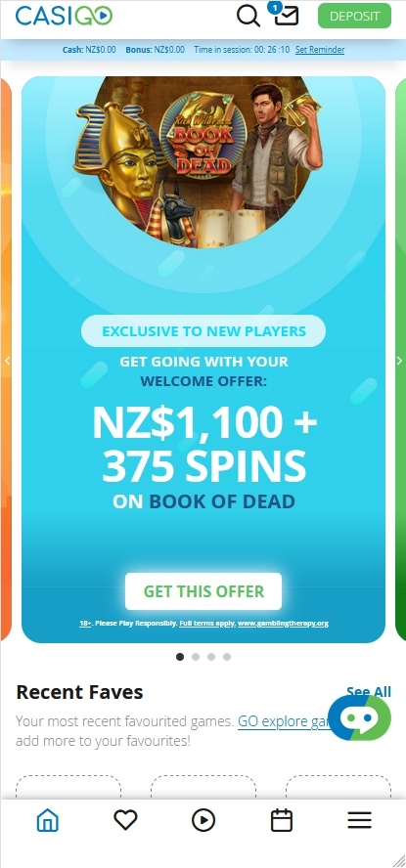Open the hamburger menu in bottom bar

[x=359, y=820]
